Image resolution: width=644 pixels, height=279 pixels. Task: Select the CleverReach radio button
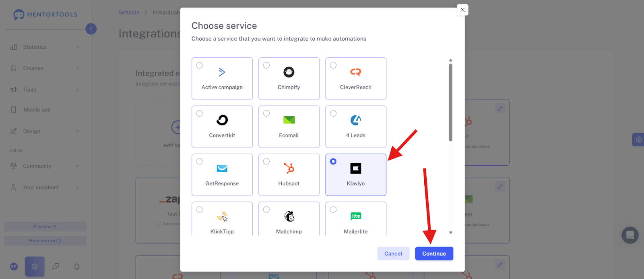coord(333,65)
